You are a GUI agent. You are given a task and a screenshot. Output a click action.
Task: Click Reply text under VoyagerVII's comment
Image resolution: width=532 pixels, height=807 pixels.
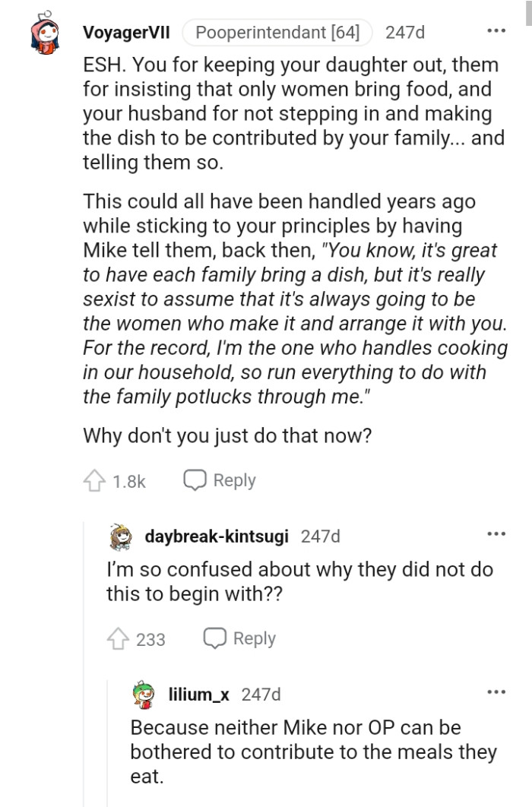[x=234, y=481]
